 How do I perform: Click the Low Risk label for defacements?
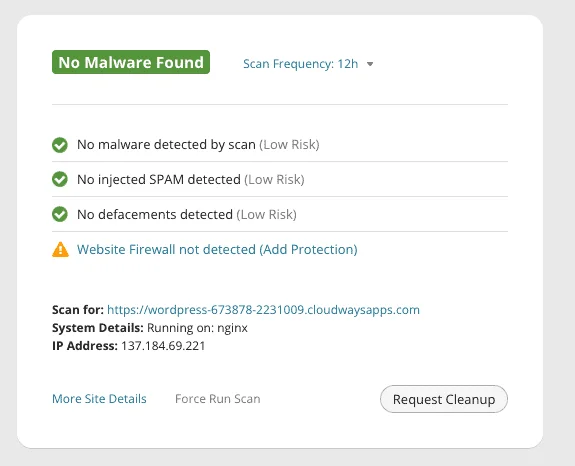coord(267,214)
